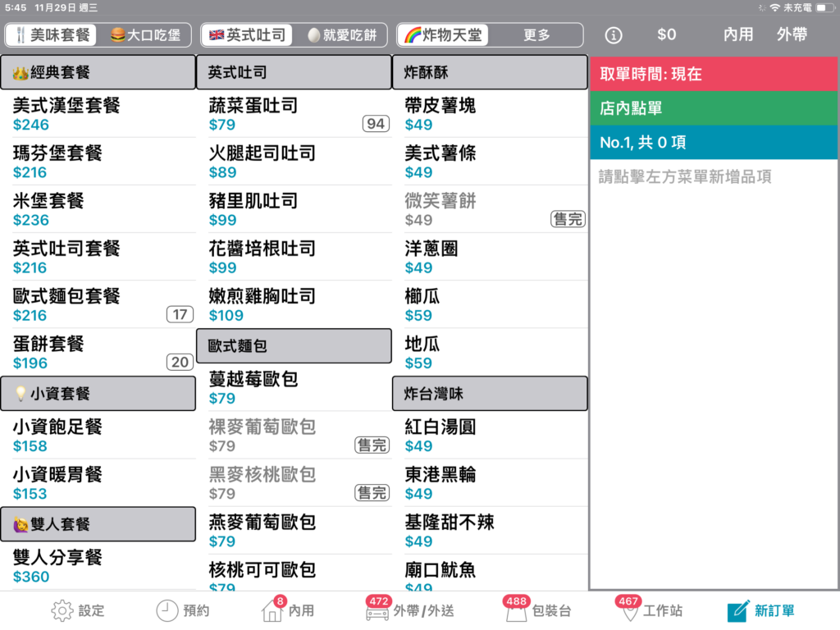Open the info circle icon
840x630 pixels.
614,35
